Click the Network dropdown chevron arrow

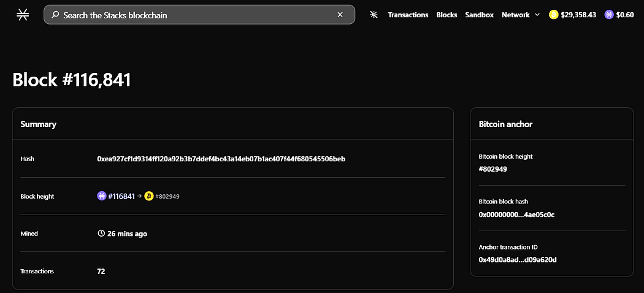[537, 15]
